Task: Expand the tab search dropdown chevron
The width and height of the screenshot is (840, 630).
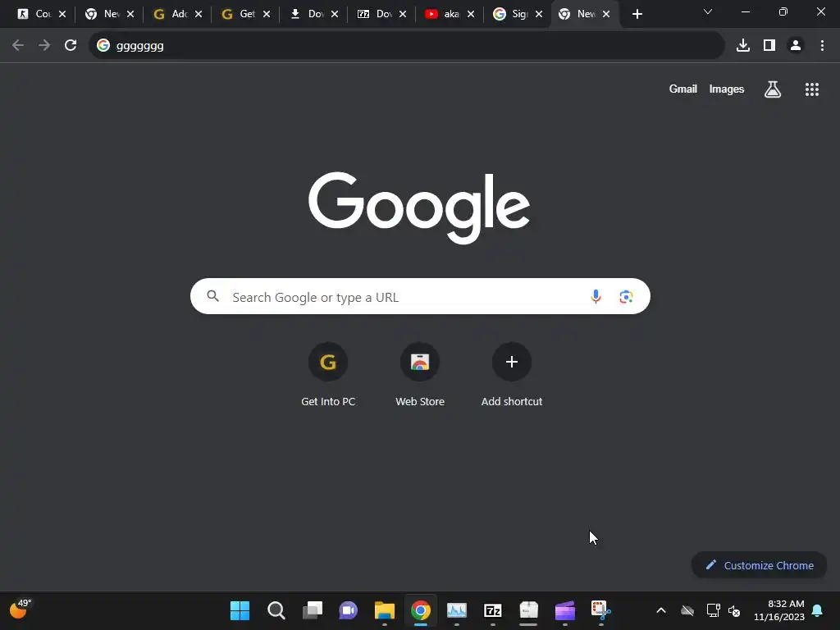Action: click(x=708, y=11)
